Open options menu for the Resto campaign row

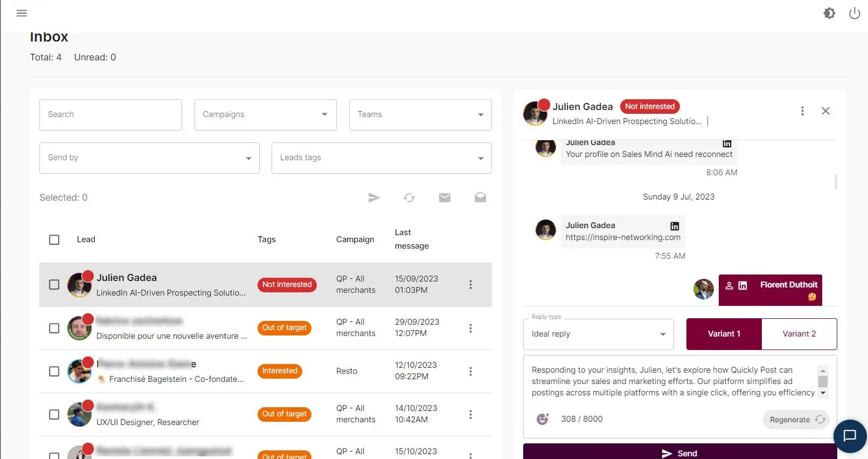point(470,371)
